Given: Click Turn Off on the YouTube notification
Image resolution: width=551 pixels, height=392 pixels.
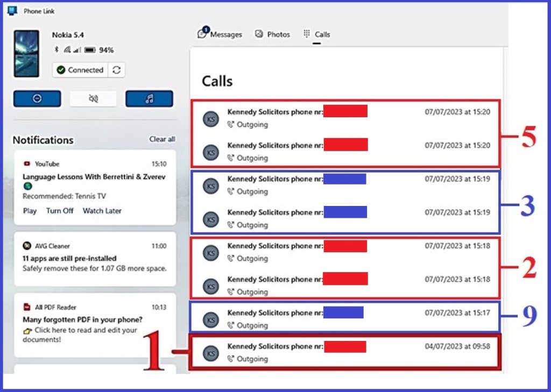Looking at the screenshot, I should tap(60, 211).
